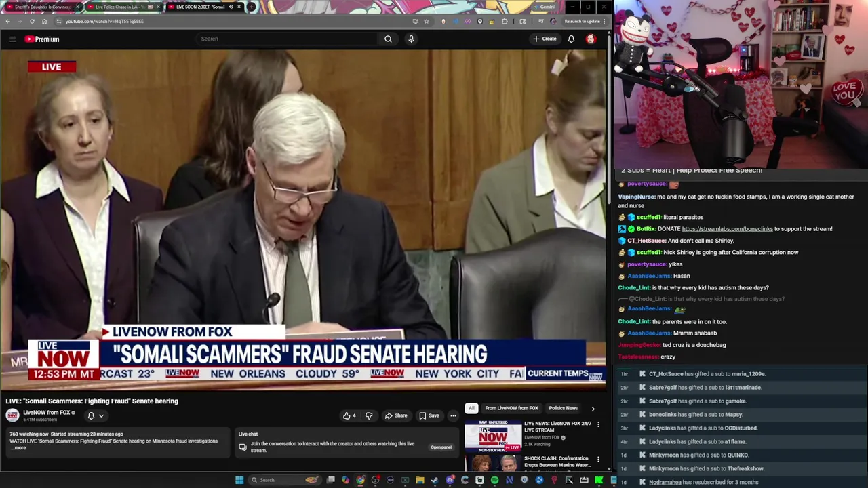The width and height of the screenshot is (868, 488).
Task: Open the browser extensions puzzle icon
Action: click(x=505, y=21)
